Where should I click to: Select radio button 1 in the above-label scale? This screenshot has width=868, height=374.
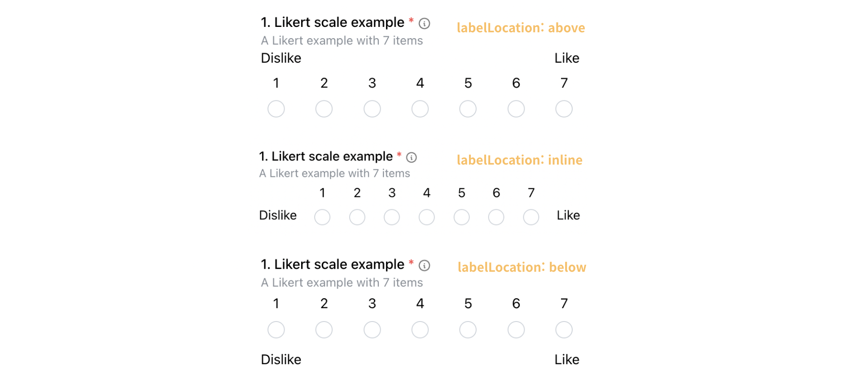(276, 109)
